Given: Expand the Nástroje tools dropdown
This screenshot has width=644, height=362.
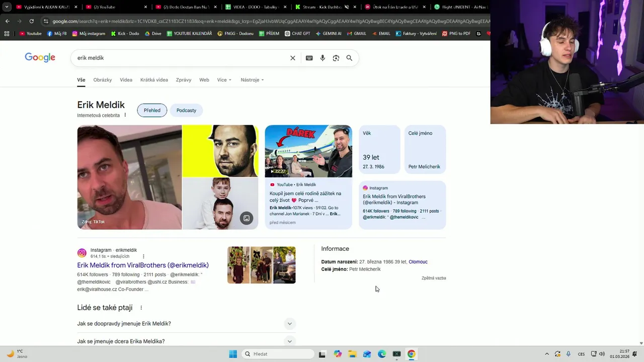Looking at the screenshot, I should [x=252, y=80].
